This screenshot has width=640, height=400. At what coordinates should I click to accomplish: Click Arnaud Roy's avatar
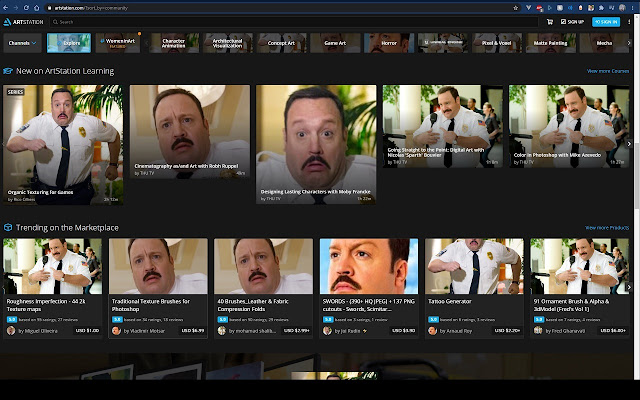[x=432, y=331]
